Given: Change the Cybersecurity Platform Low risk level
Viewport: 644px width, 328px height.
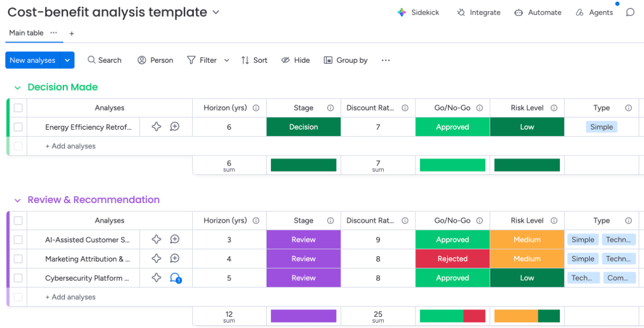Looking at the screenshot, I should pyautogui.click(x=527, y=278).
